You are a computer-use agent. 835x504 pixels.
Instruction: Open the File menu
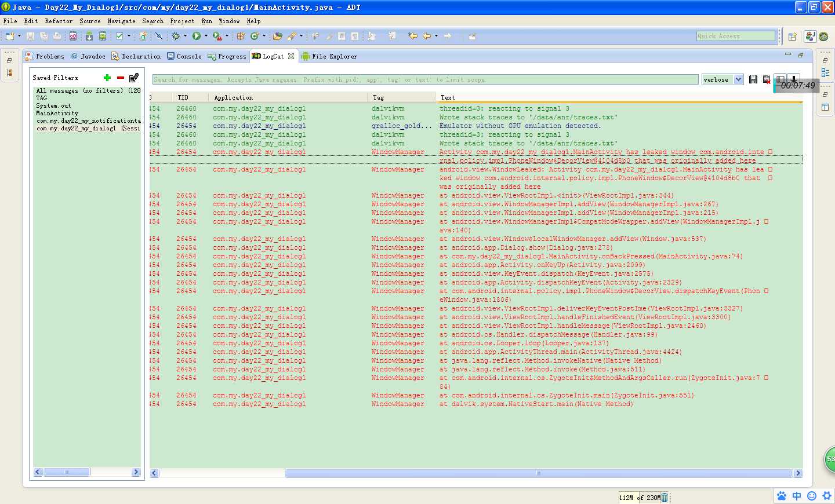10,21
